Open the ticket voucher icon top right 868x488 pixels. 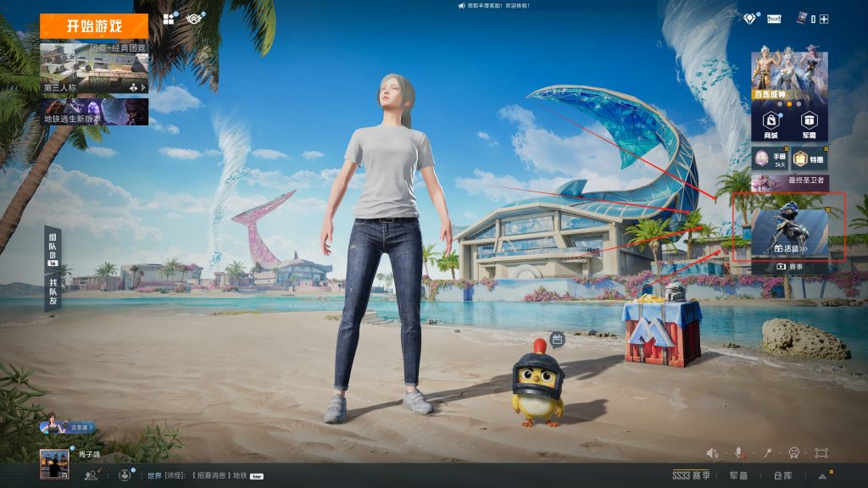[x=774, y=19]
